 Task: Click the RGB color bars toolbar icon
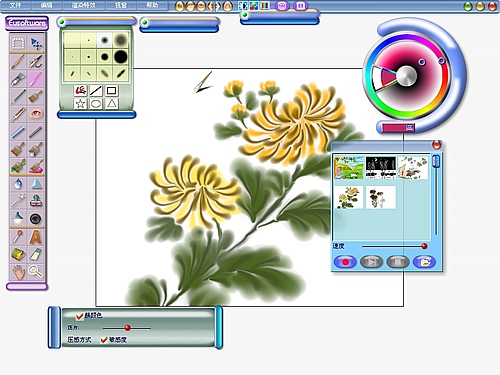pos(265,5)
